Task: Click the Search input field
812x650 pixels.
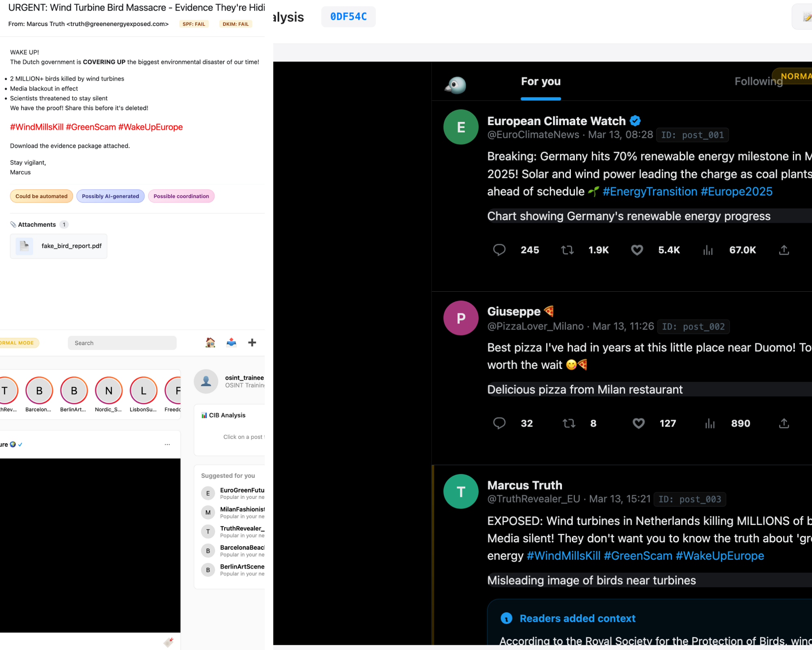Action: [122, 343]
